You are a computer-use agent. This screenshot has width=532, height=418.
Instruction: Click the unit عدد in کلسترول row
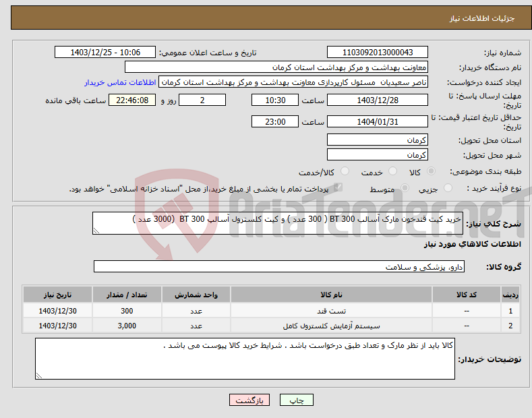point(196,326)
